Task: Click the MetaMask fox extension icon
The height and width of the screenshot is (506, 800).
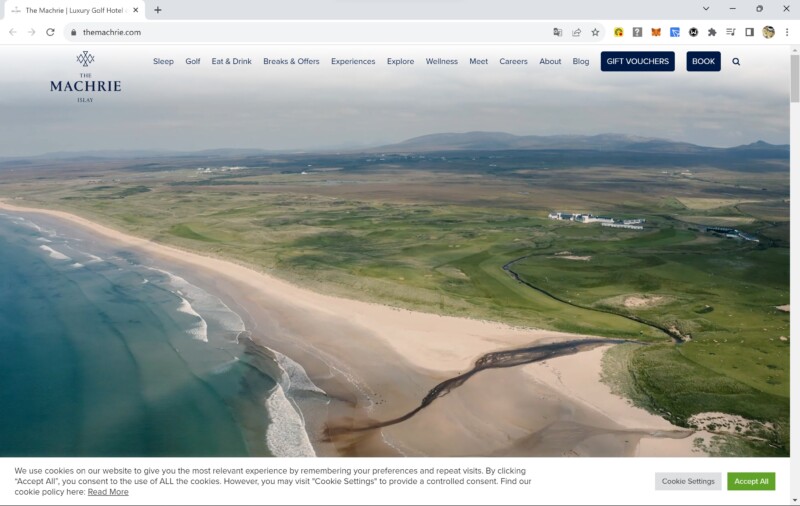Action: pyautogui.click(x=656, y=32)
